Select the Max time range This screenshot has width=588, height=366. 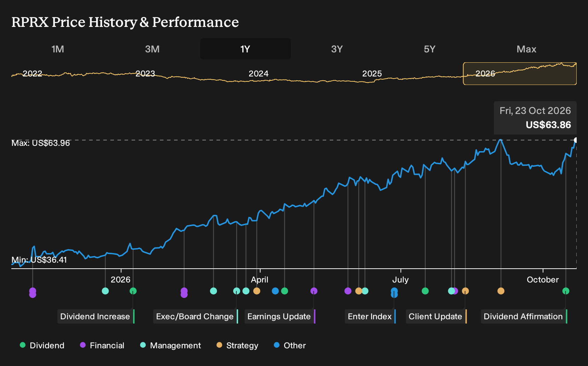point(526,49)
